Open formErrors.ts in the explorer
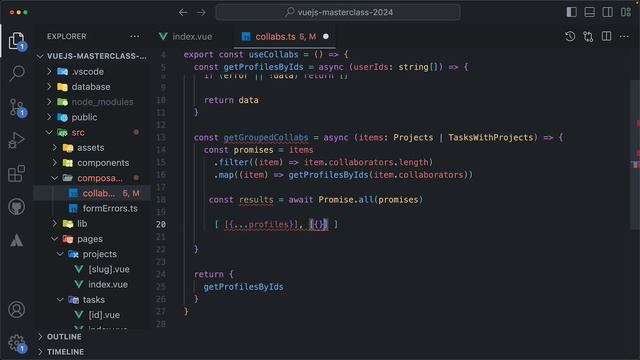The image size is (640, 360). (x=92, y=208)
